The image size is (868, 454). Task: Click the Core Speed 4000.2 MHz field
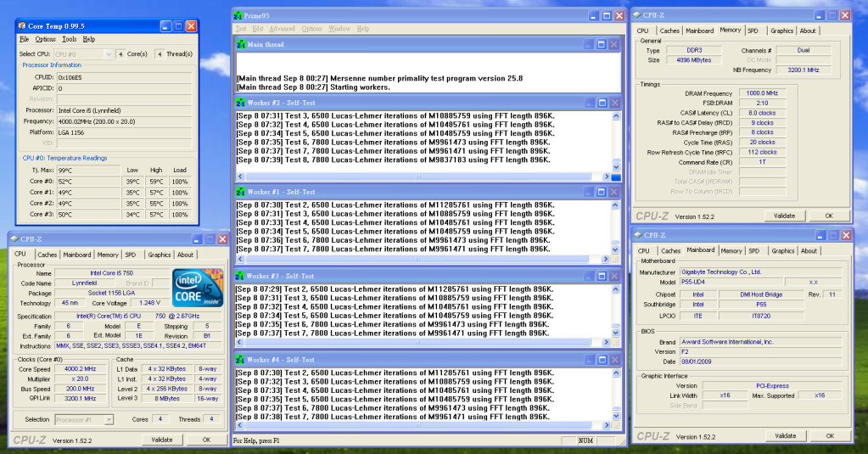click(80, 369)
